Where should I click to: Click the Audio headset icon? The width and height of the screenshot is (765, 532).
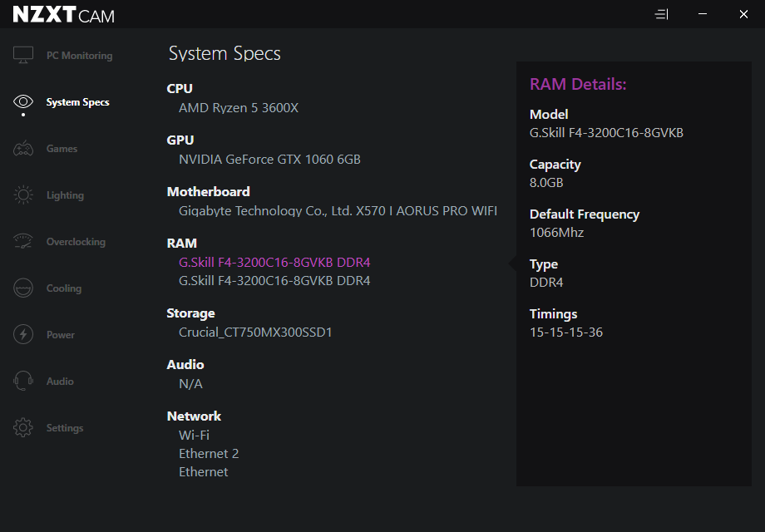(x=23, y=382)
